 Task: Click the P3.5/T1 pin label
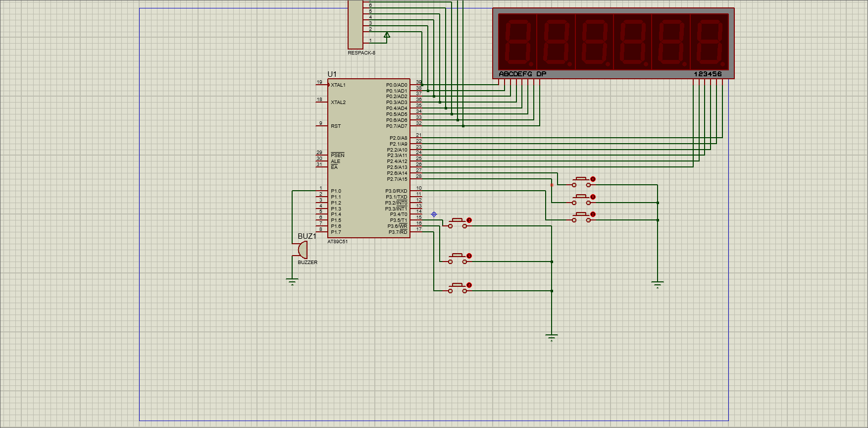(x=399, y=220)
